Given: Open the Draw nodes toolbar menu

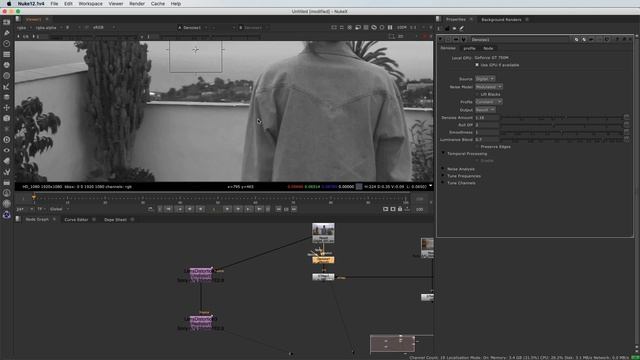Looking at the screenshot, I should (x=7, y=33).
